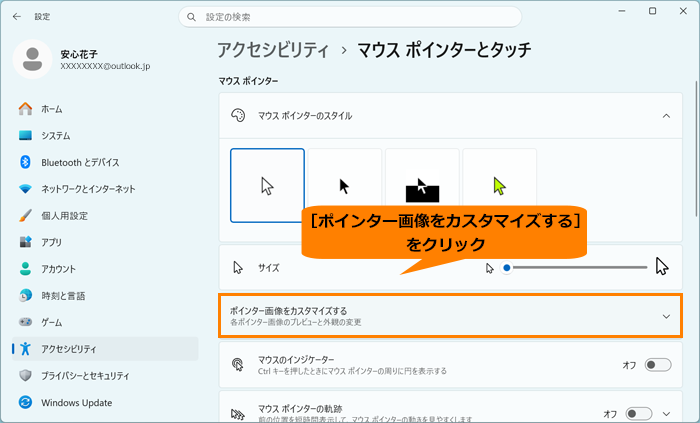Open Bluetooth とデバイス settings
This screenshot has height=423, width=700.
pyautogui.click(x=105, y=162)
